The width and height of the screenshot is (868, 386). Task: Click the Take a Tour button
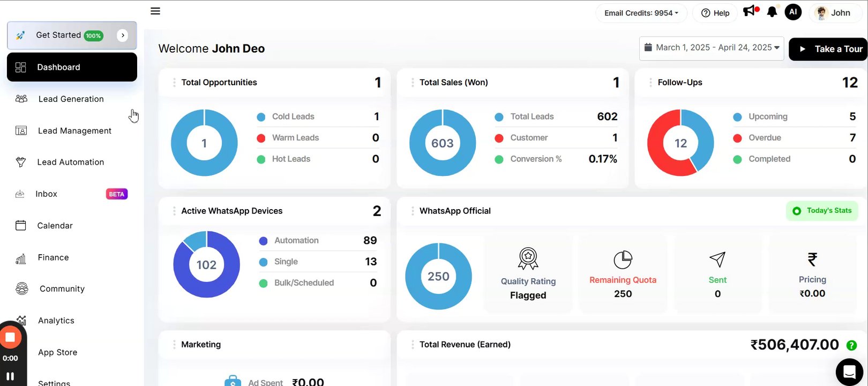pos(828,49)
